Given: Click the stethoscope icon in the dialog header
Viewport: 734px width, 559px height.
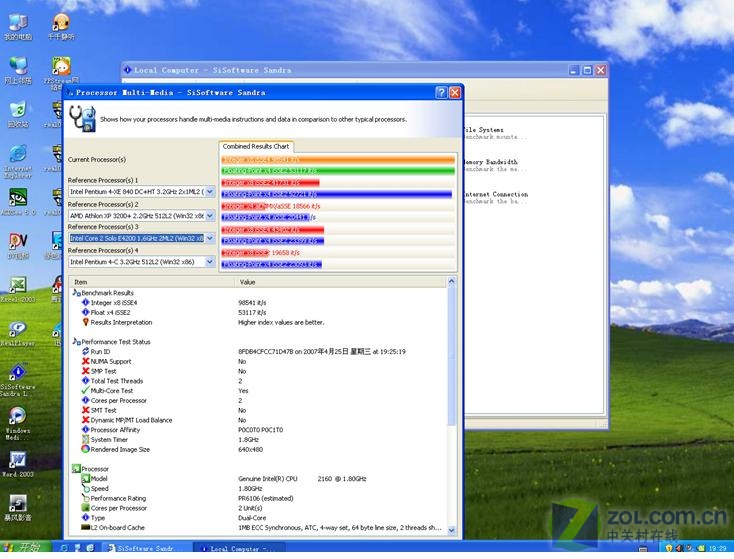Looking at the screenshot, I should 82,118.
